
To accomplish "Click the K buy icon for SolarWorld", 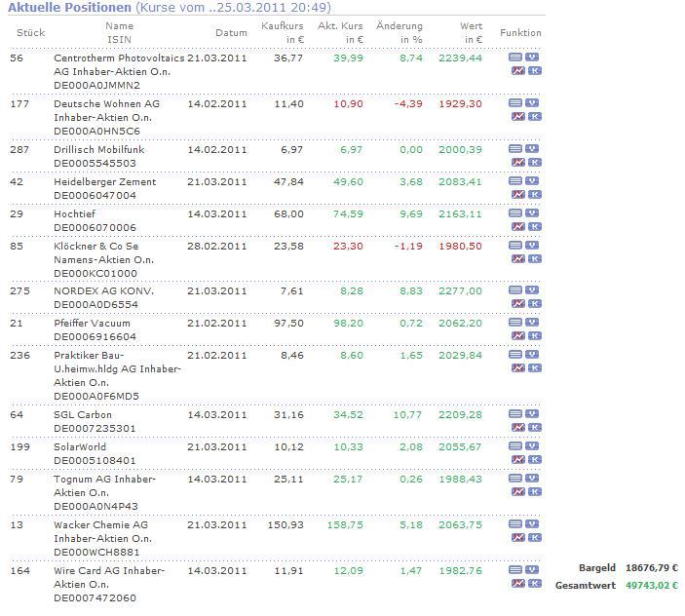I will point(535,460).
